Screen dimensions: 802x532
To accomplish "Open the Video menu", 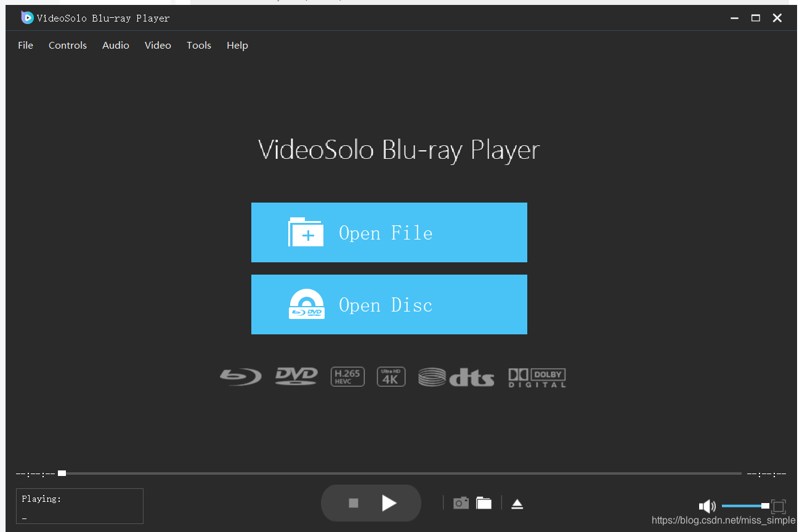I will point(158,46).
